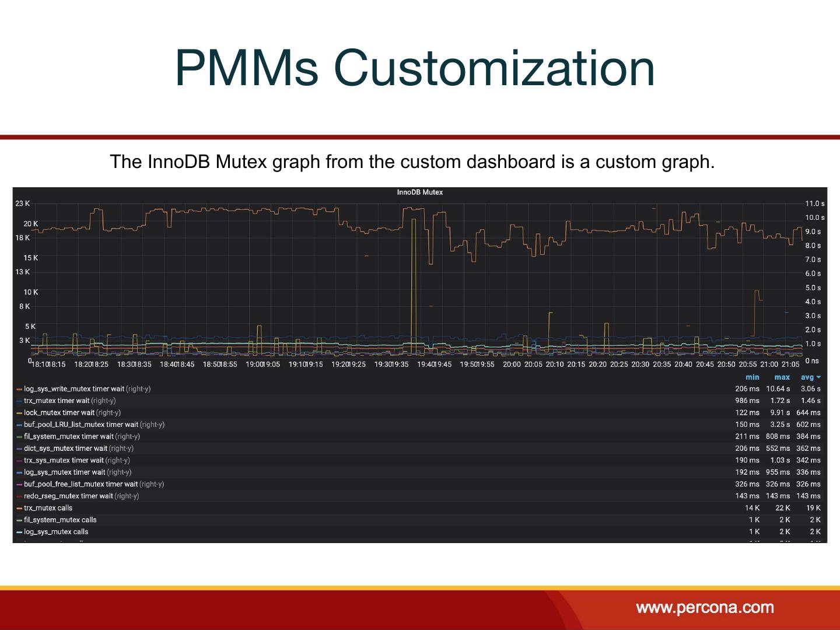Sort the legend by the max column
This screenshot has height=630, width=840.
tap(782, 377)
